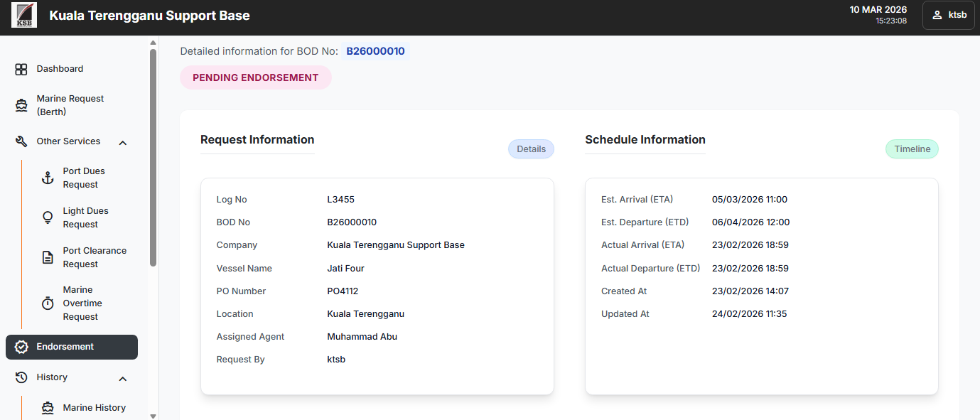
Task: Go to Port Dues Request
Action: 84,178
